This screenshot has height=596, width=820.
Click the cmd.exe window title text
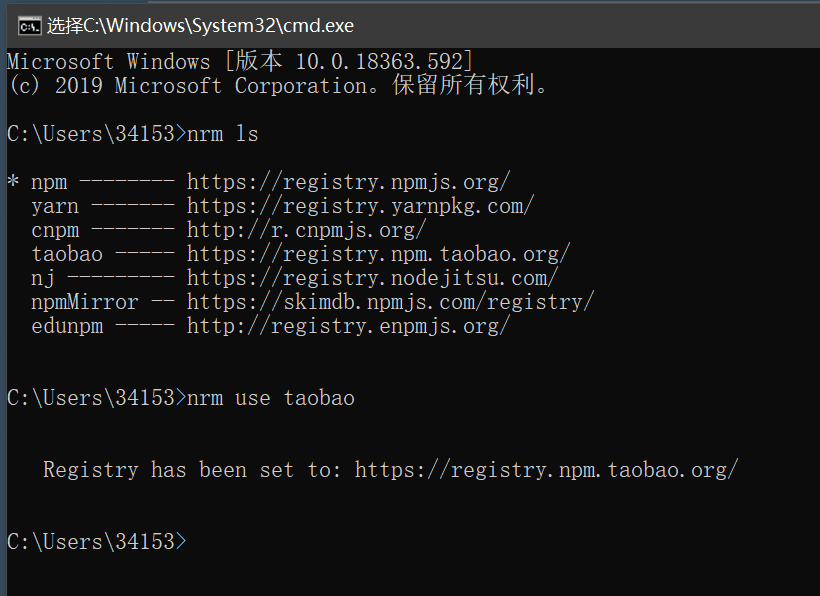[x=200, y=26]
